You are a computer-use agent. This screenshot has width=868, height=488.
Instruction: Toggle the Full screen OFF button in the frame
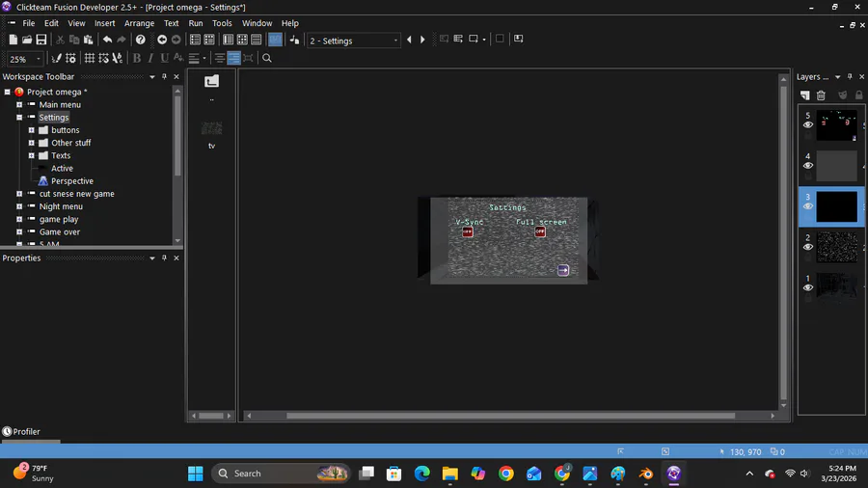[540, 231]
